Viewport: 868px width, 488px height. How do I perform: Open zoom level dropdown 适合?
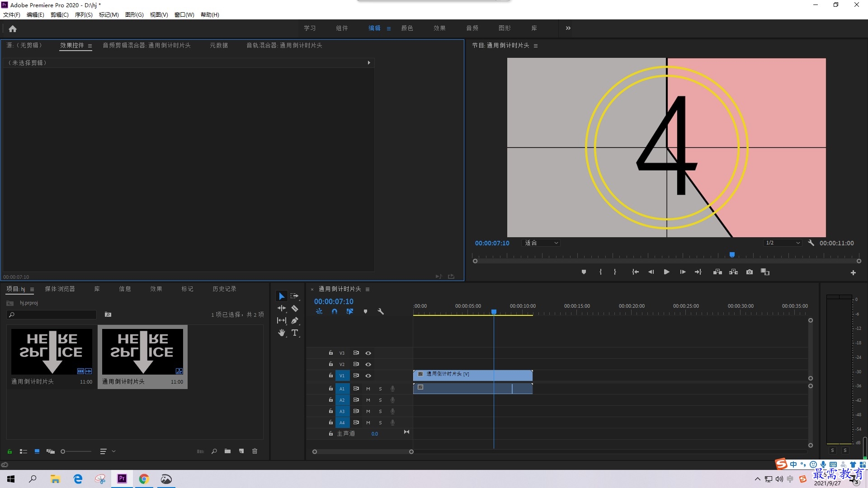pyautogui.click(x=541, y=243)
